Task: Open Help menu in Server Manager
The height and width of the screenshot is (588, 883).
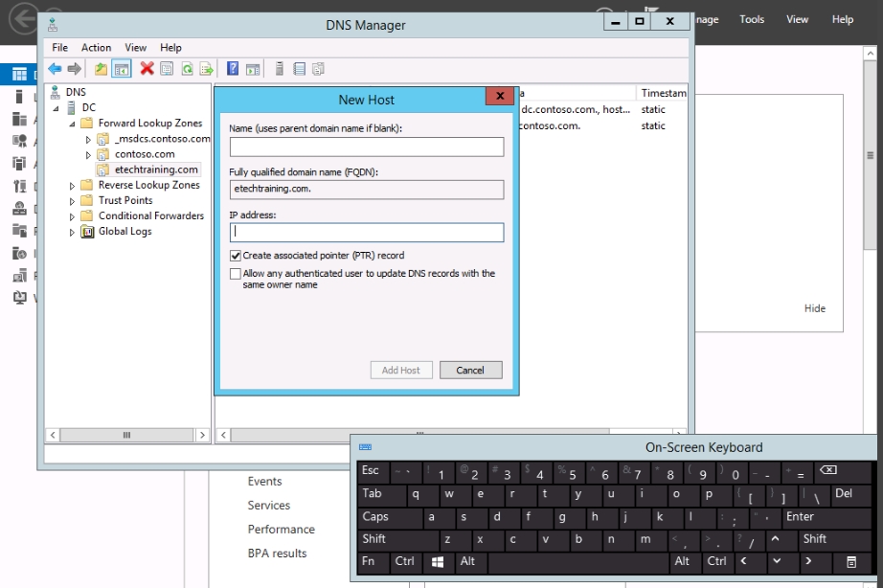Action: pos(843,19)
